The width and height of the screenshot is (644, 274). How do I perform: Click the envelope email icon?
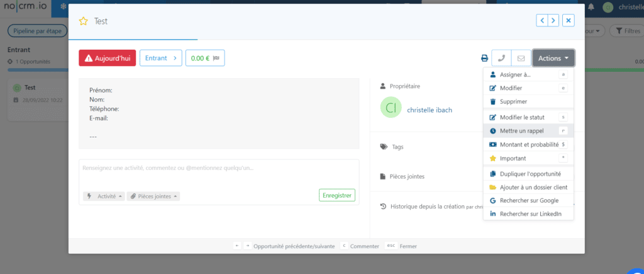pos(521,59)
